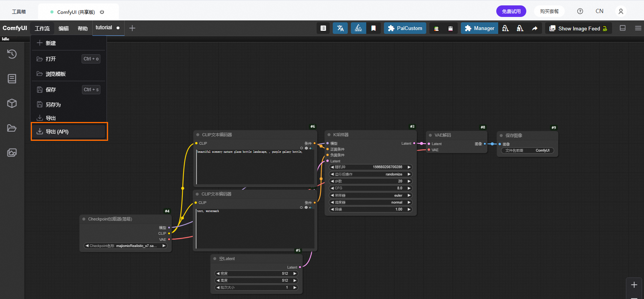The width and height of the screenshot is (644, 299).
Task: Open the Manager button
Action: 479,28
